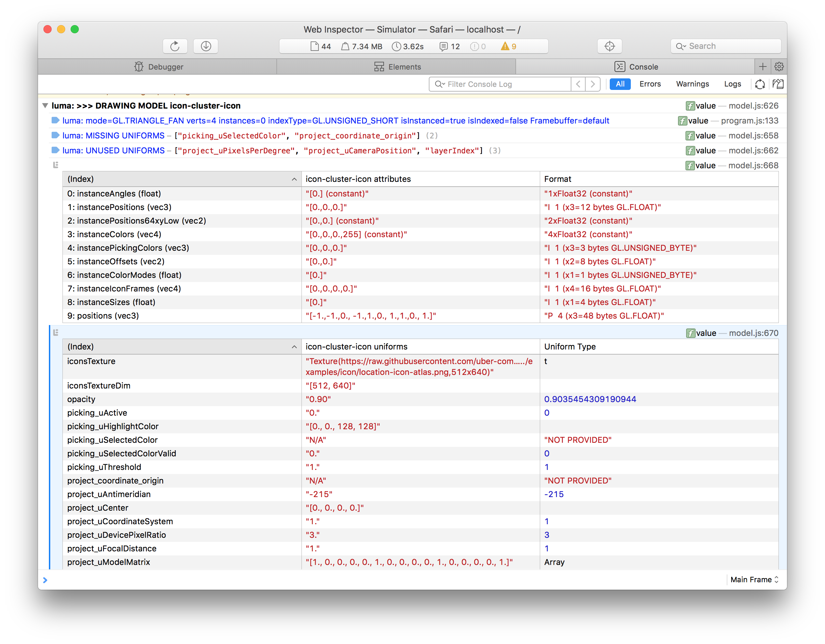This screenshot has height=644, width=825.
Task: Sort attributes table by Index column arrow
Action: (294, 179)
